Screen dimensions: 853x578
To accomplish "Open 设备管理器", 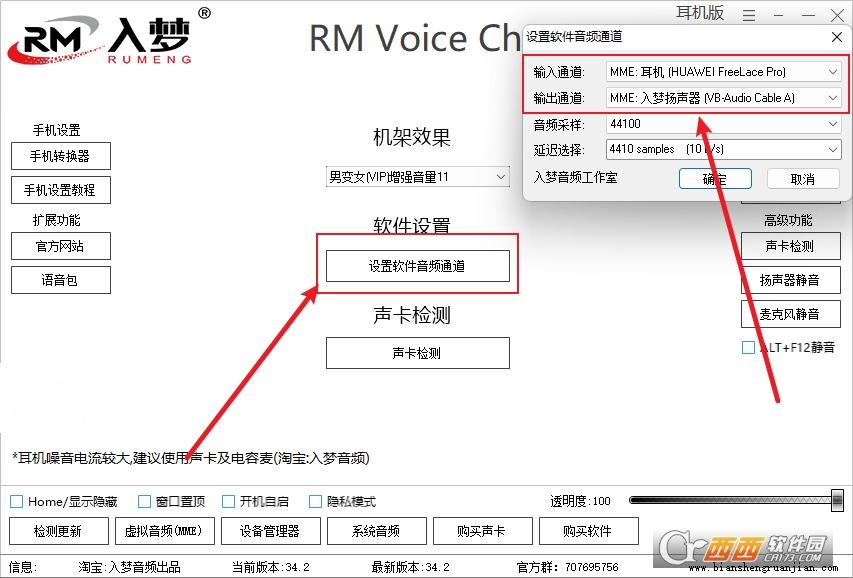I will coord(271,531).
